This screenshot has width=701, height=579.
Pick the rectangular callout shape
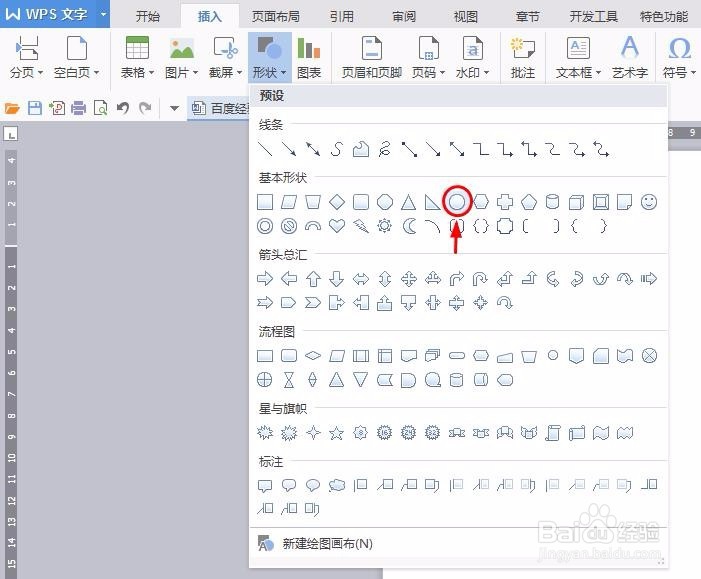pos(265,485)
